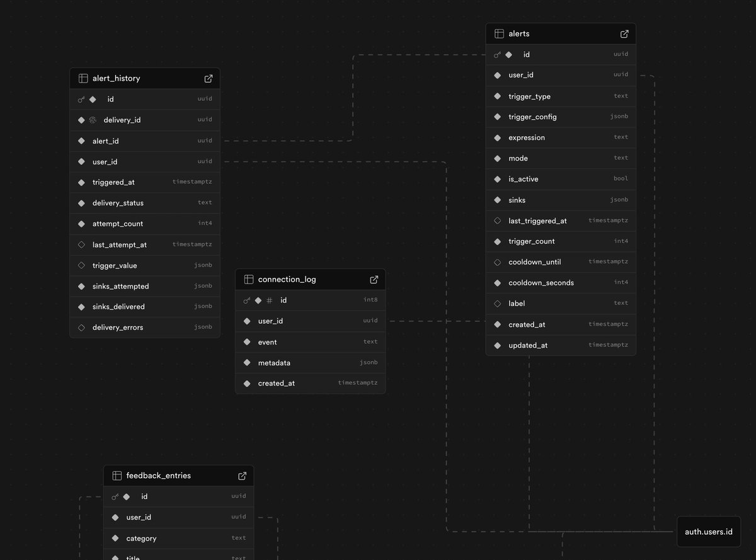Click created_at column in alerts table

pos(527,325)
